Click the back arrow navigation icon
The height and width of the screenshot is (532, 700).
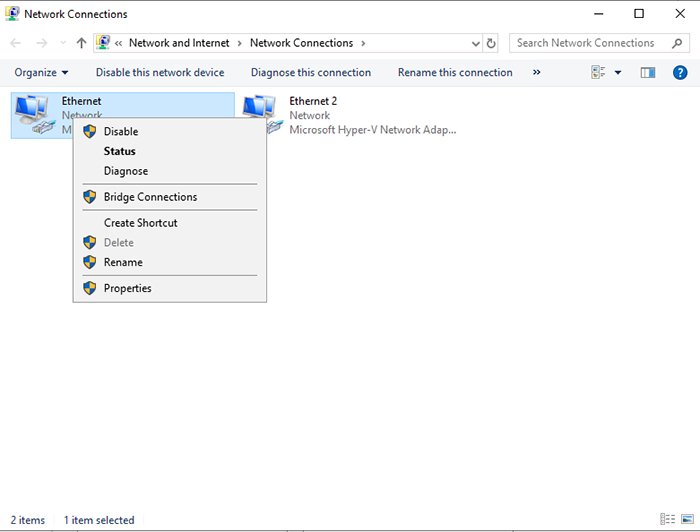pos(16,44)
